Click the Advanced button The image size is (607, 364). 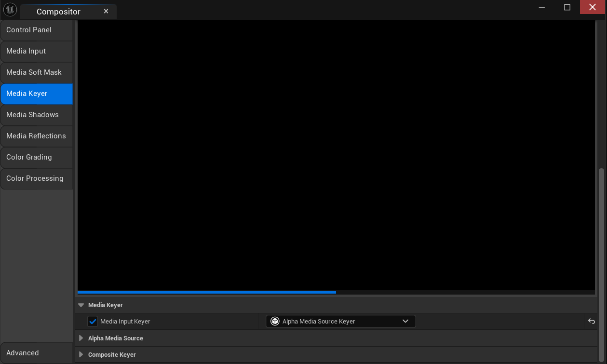pyautogui.click(x=36, y=353)
